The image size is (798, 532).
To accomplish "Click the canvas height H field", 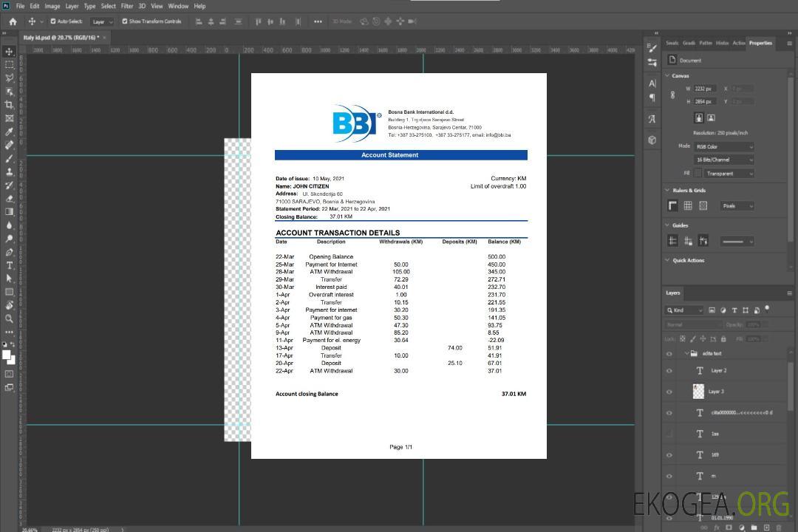I will pos(706,102).
